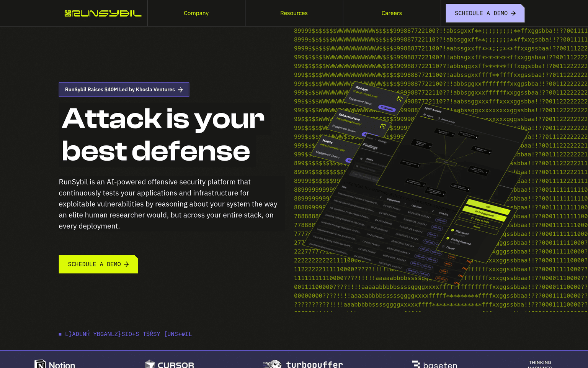Click the turbopuffer customer logo
Viewport: 588px width, 368px height.
tap(303, 364)
